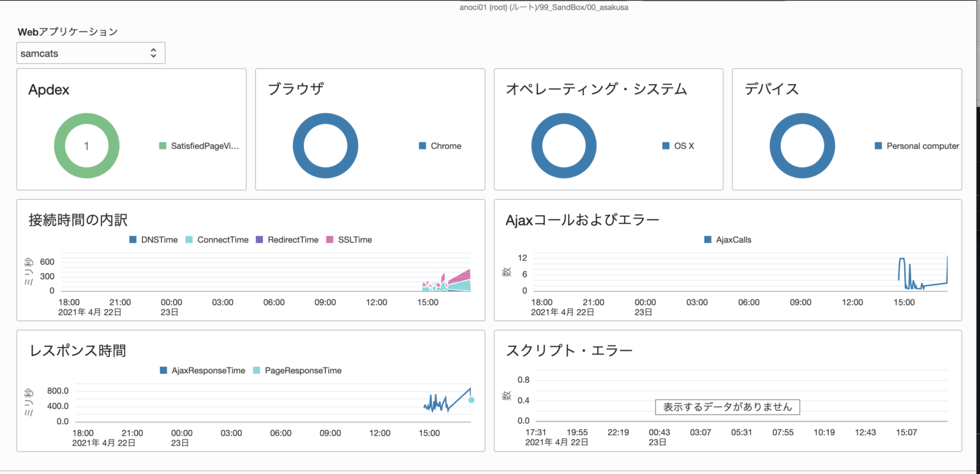
Task: Click the DNSTime legend marker
Action: [132, 240]
